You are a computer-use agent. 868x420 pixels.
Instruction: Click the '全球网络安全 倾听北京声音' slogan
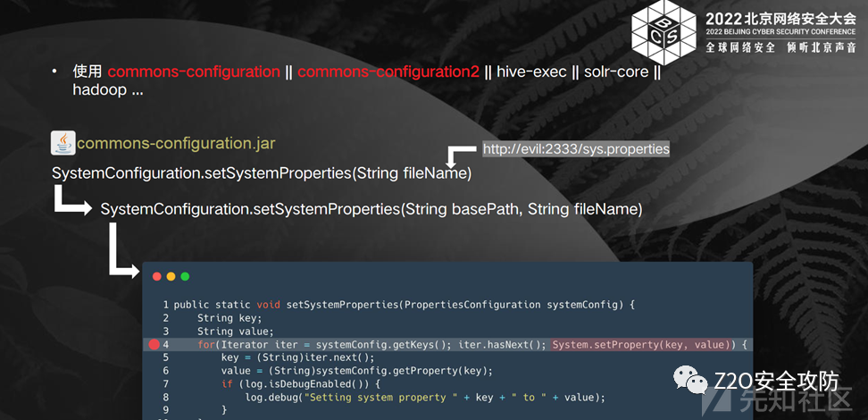point(780,47)
